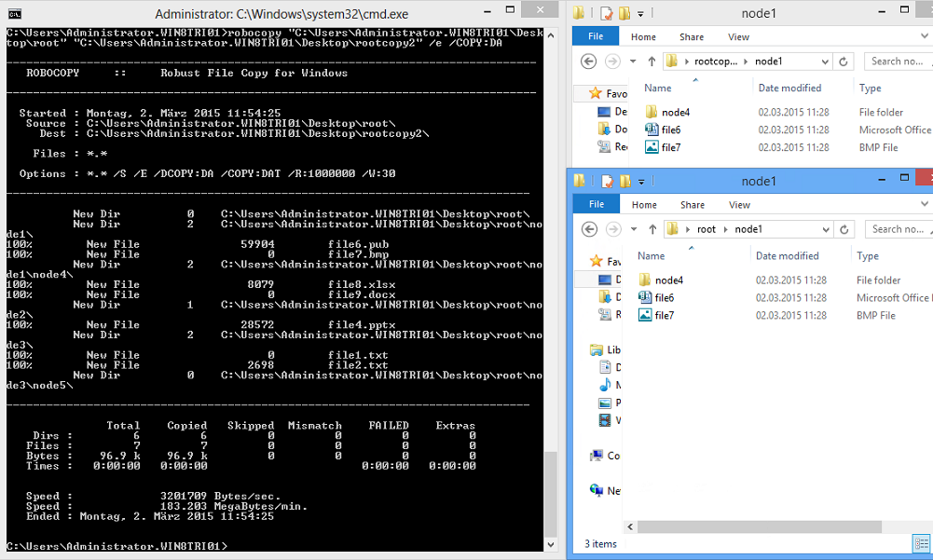933x560 pixels.
Task: Go back in the root node1 window
Action: point(589,229)
